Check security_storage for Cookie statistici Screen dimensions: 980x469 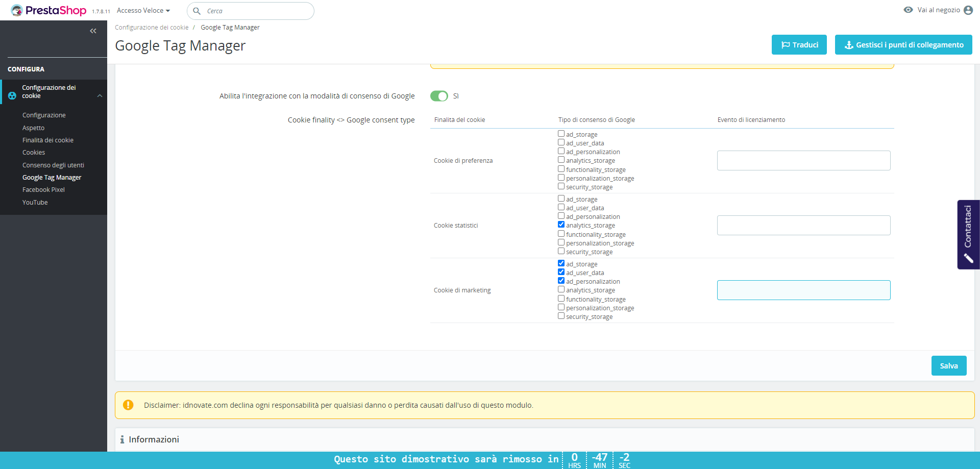tap(561, 251)
